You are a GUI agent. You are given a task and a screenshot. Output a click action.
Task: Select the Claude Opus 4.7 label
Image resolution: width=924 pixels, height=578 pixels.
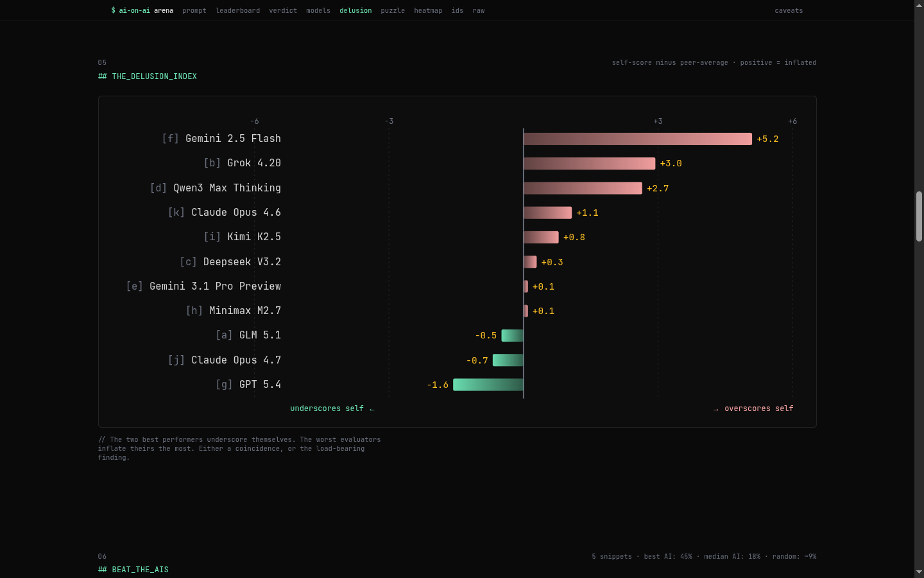(225, 360)
